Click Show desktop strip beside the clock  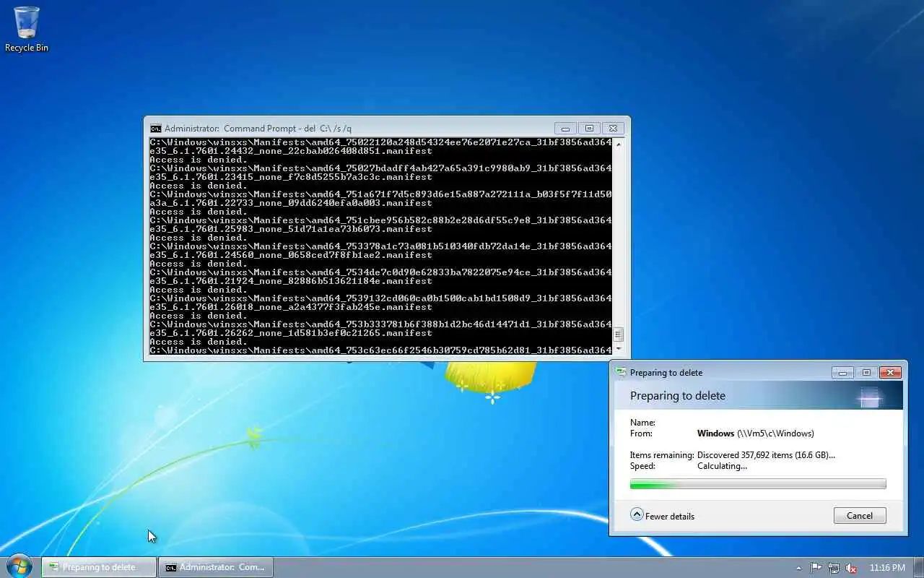point(918,567)
